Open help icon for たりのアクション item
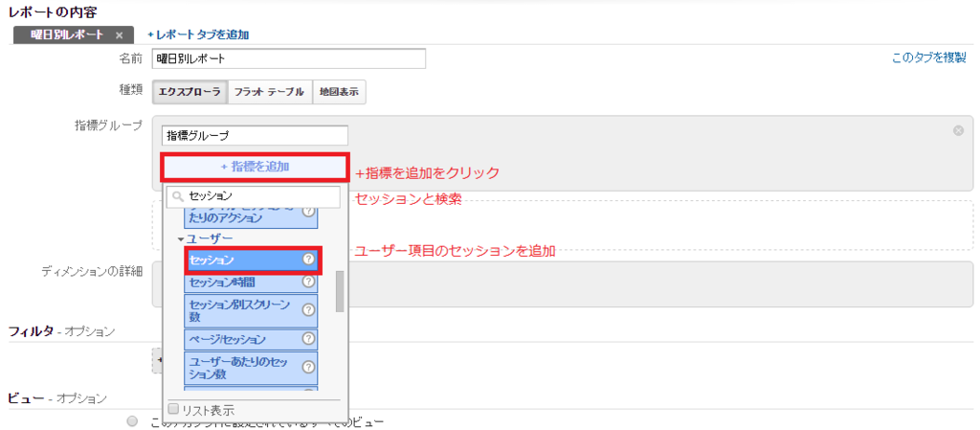 coord(308,213)
